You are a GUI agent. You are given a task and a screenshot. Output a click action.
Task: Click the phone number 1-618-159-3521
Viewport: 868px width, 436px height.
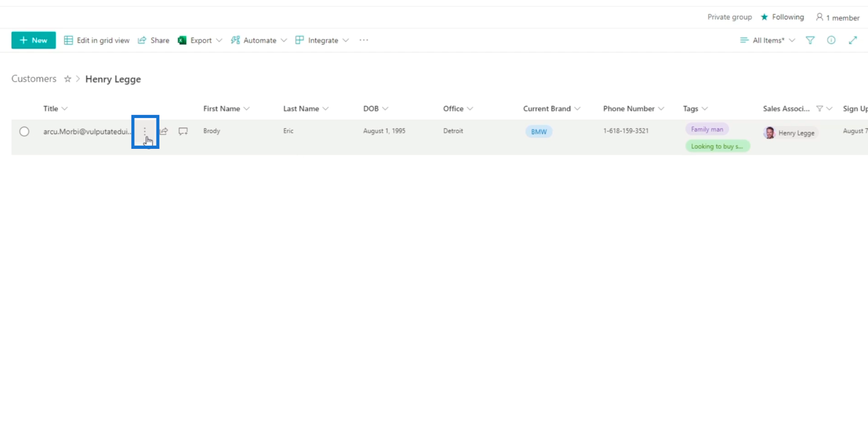(x=626, y=131)
